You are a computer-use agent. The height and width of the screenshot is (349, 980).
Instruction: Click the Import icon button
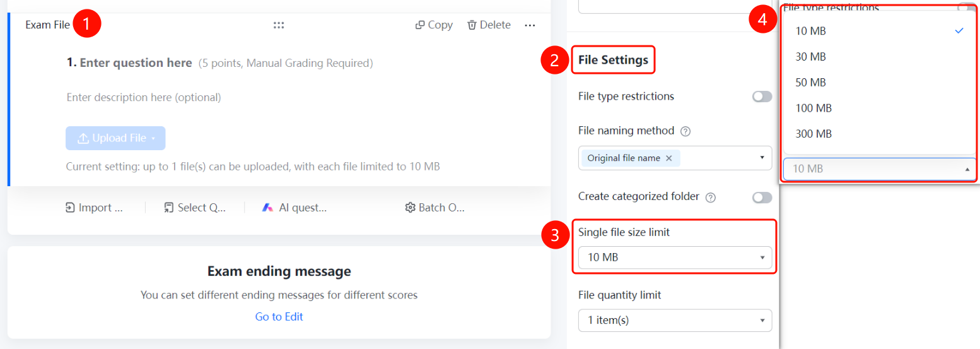pos(94,208)
